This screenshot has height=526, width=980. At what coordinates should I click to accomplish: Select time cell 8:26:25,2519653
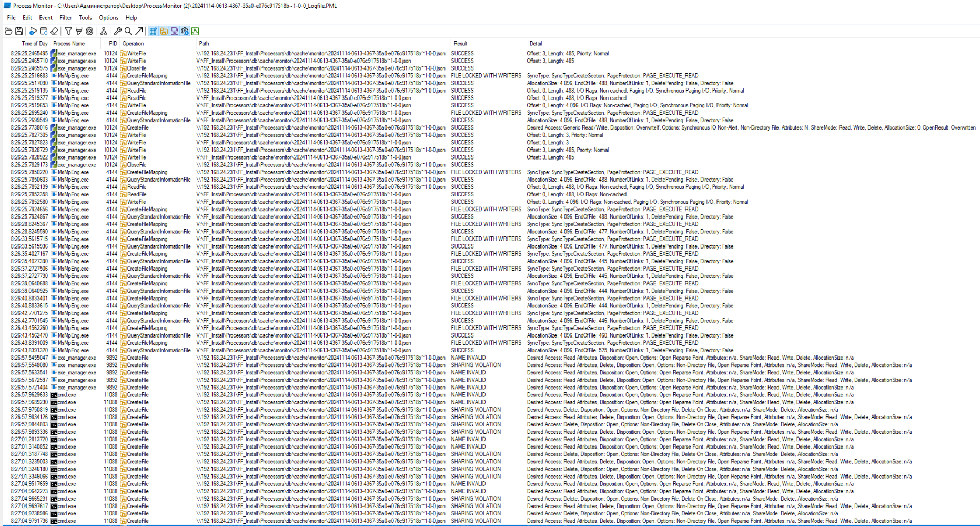(x=29, y=105)
